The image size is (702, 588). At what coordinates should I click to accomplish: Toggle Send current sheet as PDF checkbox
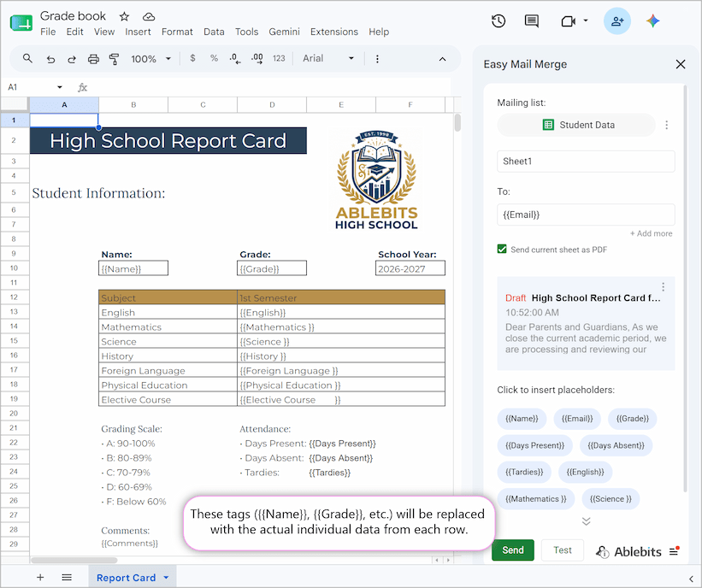[x=502, y=250]
